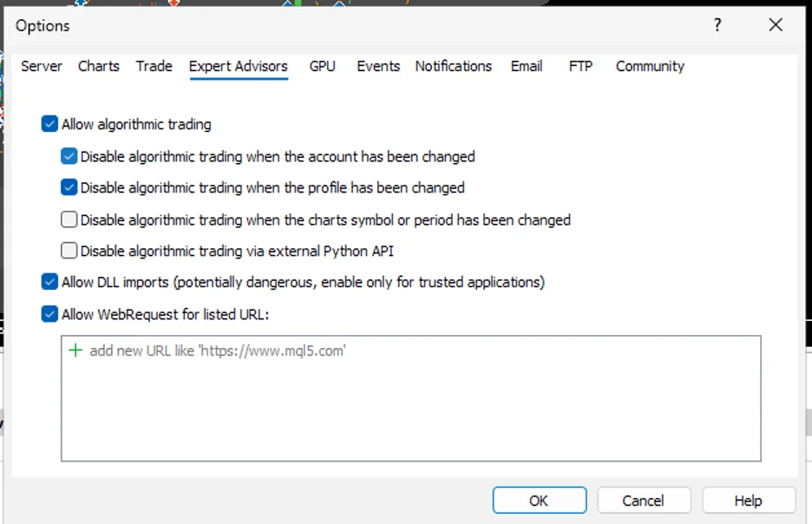Enable disable trading on symbol or period change
The image size is (812, 524).
pos(69,219)
